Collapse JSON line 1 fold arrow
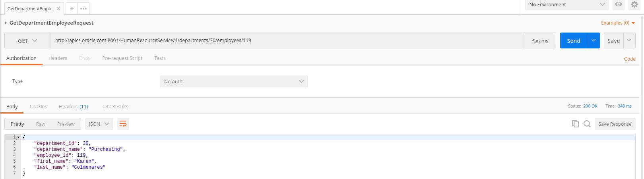Image resolution: width=644 pixels, height=179 pixels. pos(18,137)
